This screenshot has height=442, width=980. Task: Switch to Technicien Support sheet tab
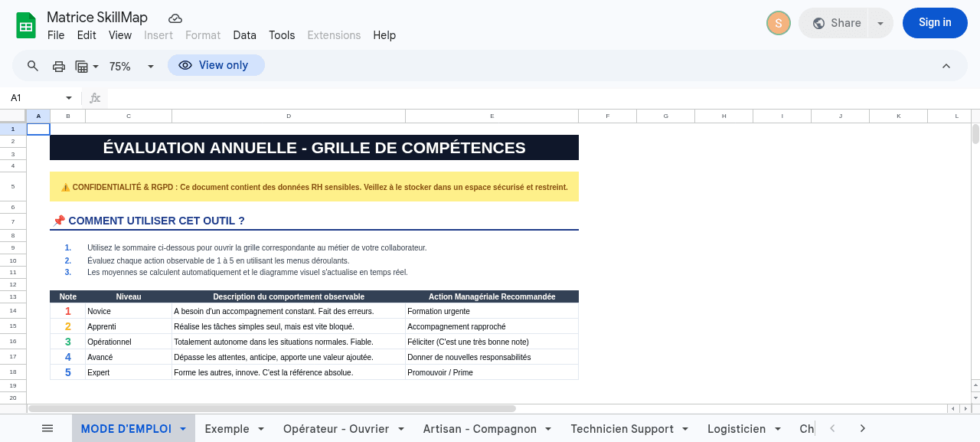(622, 429)
